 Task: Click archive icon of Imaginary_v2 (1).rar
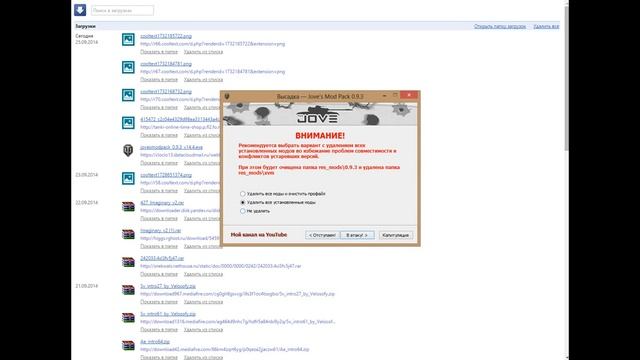click(x=128, y=234)
